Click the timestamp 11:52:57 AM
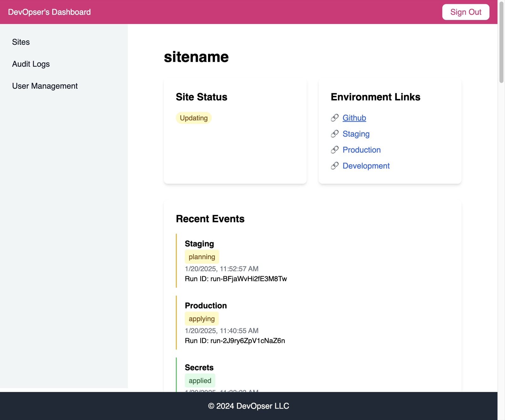This screenshot has width=505, height=420. [x=222, y=269]
